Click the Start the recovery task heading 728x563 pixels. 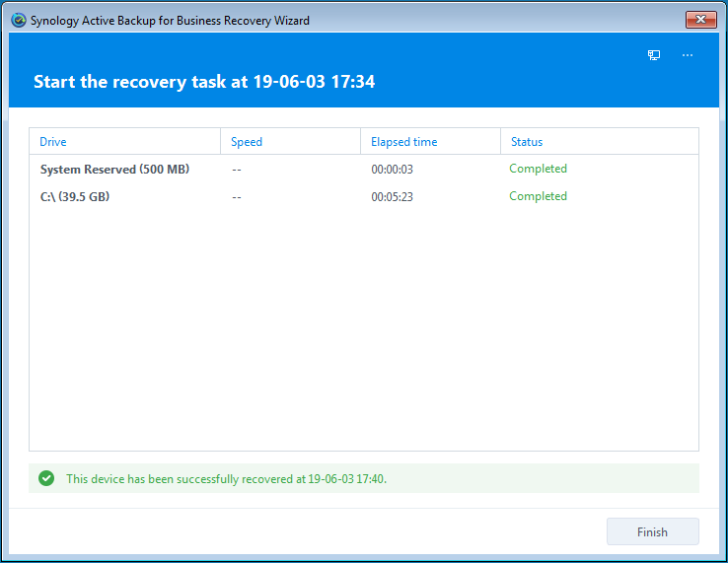tap(204, 82)
